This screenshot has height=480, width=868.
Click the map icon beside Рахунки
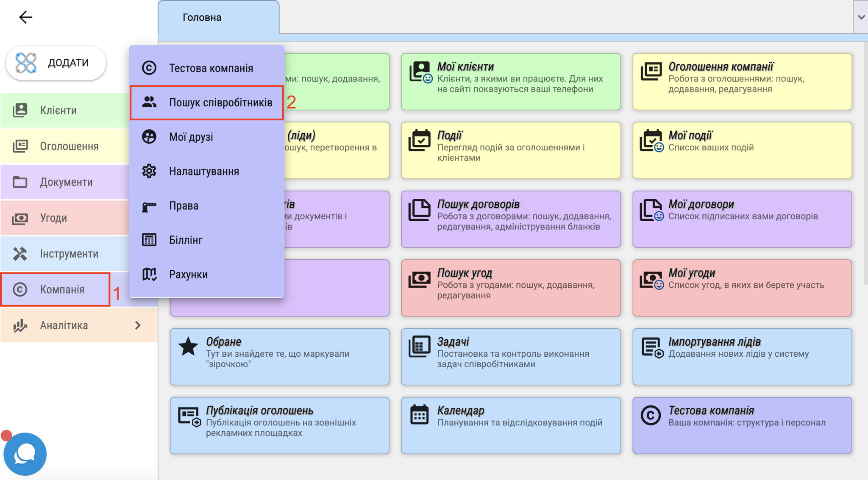[149, 274]
